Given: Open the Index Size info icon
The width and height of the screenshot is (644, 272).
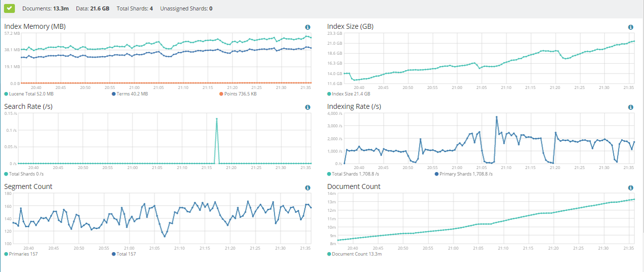Looking at the screenshot, I should point(631,27).
